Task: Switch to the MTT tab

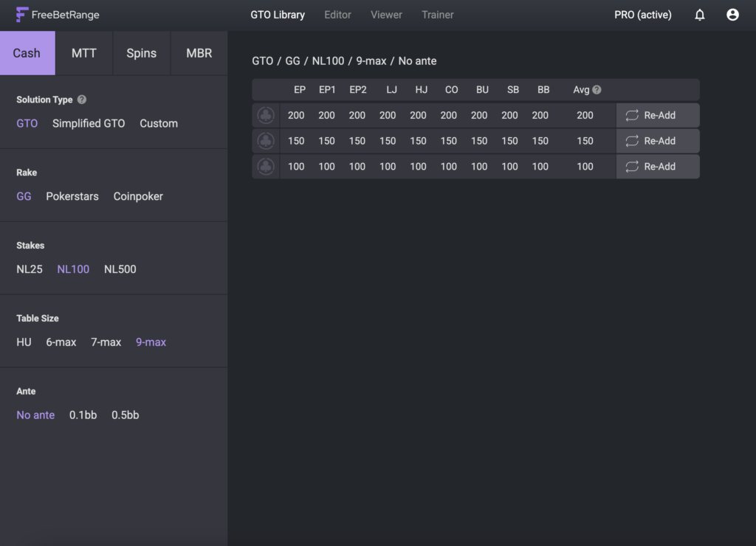Action: [x=83, y=52]
